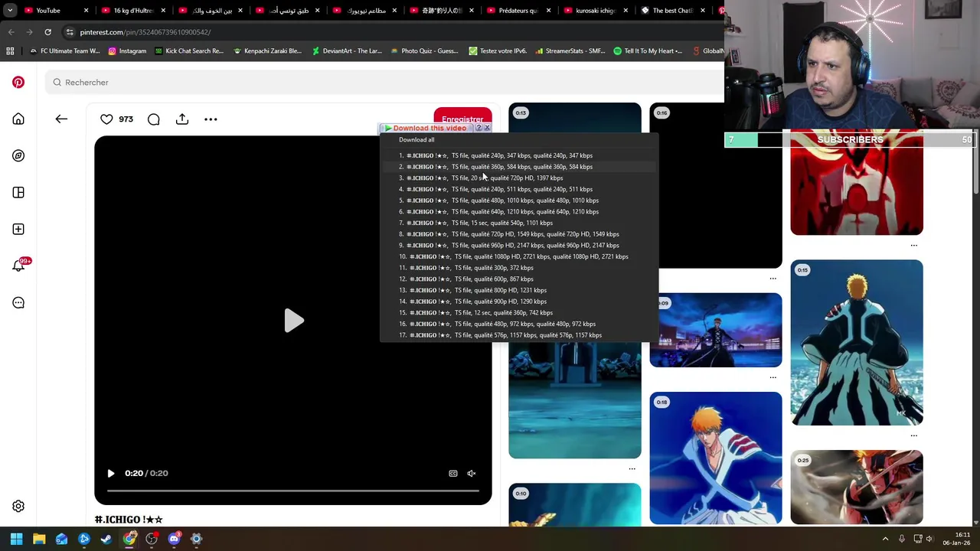Click the Download this video button
This screenshot has width=980, height=551.
pos(426,129)
